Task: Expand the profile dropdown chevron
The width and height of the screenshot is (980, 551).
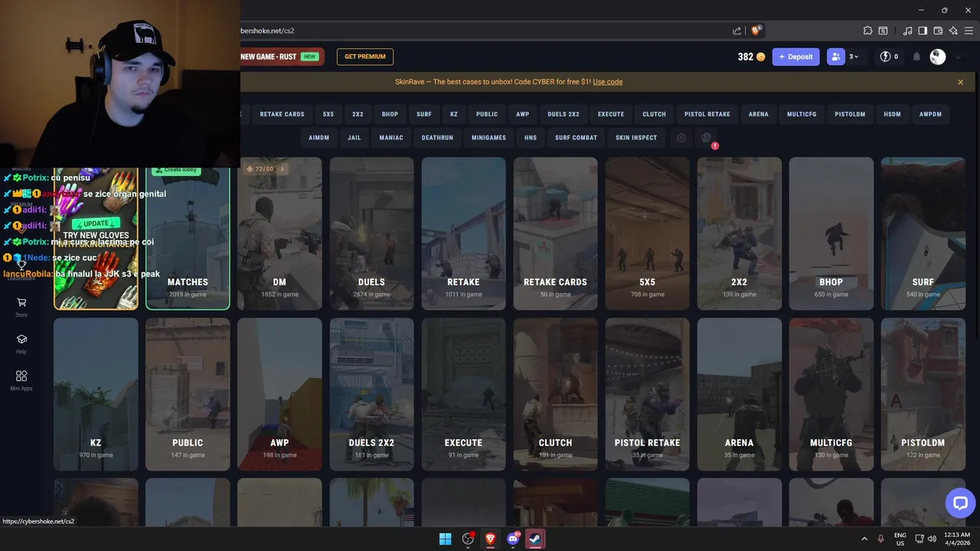Action: click(x=958, y=57)
